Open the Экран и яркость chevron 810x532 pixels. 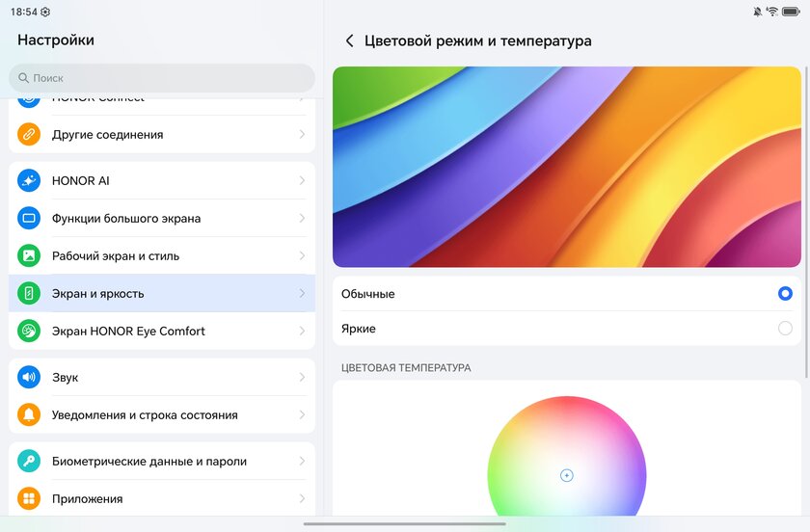[x=302, y=293]
